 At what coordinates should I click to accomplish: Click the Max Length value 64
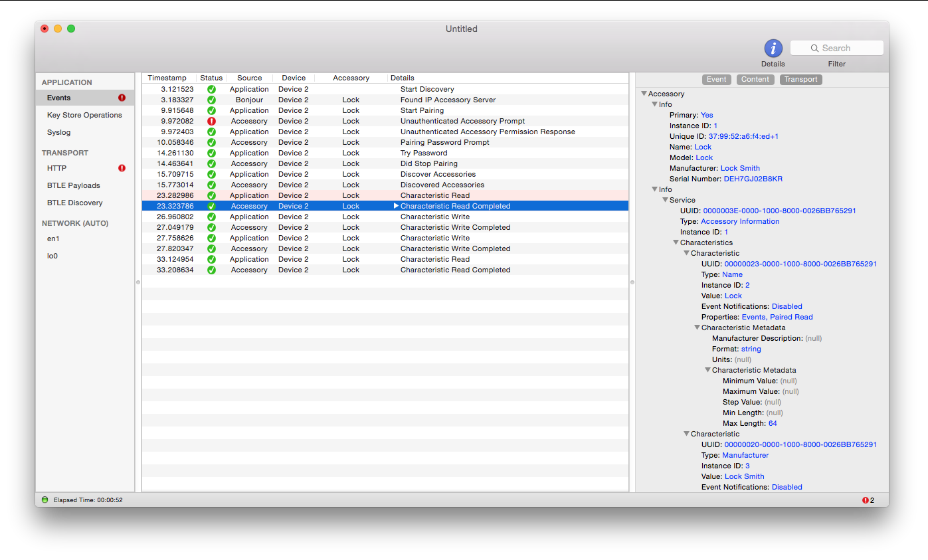[773, 423]
